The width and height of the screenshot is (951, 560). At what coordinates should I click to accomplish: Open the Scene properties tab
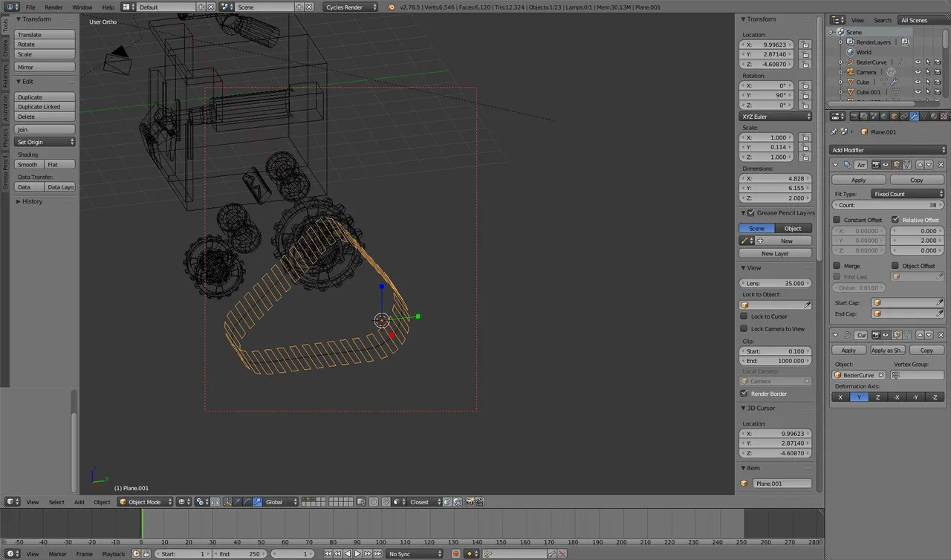point(874,116)
